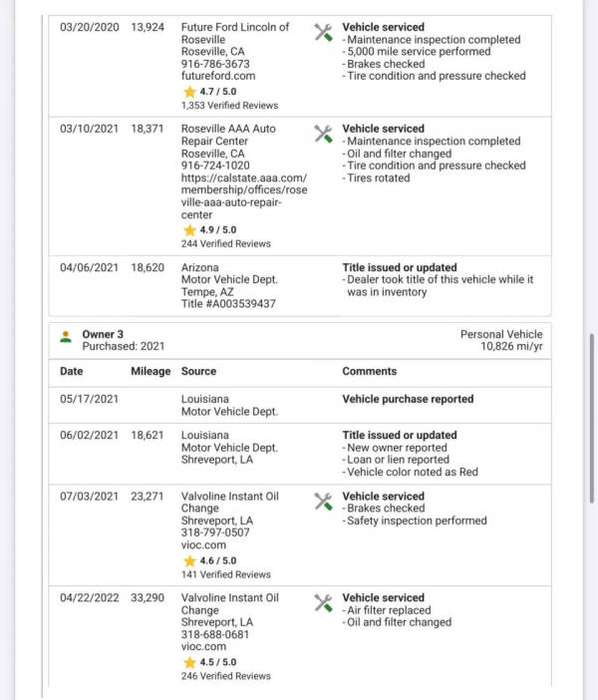View the 244 Verified Reviews

pos(225,243)
